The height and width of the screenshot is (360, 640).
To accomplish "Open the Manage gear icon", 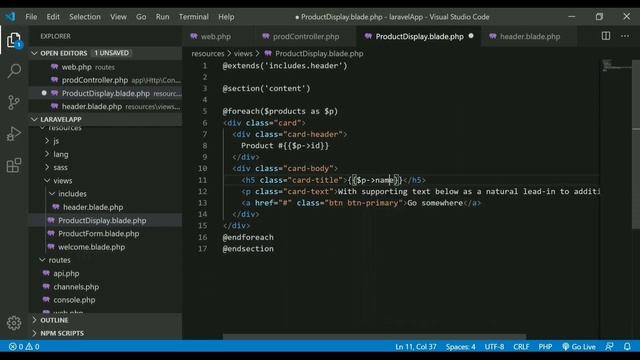I will pyautogui.click(x=14, y=323).
